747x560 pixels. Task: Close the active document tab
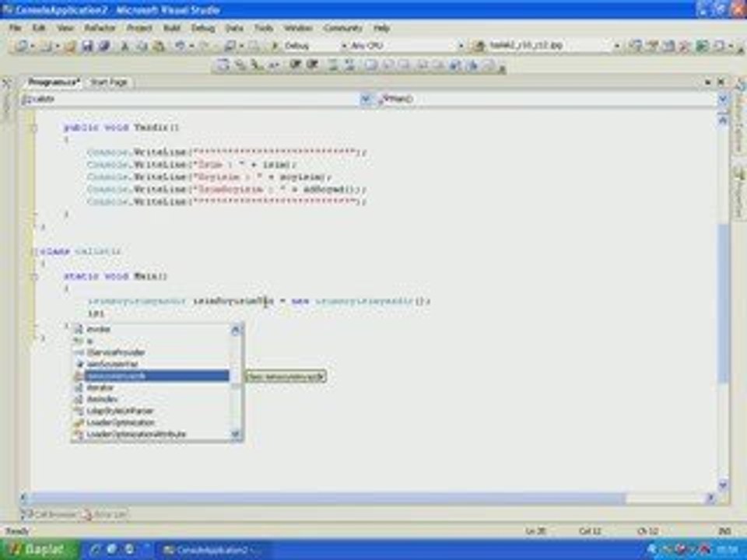click(721, 82)
